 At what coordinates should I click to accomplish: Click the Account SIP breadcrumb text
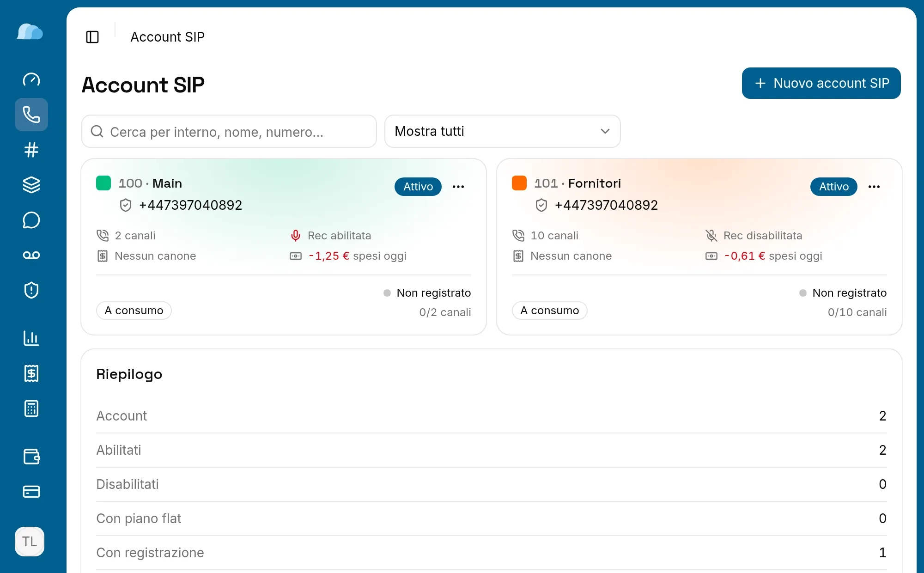pyautogui.click(x=167, y=37)
